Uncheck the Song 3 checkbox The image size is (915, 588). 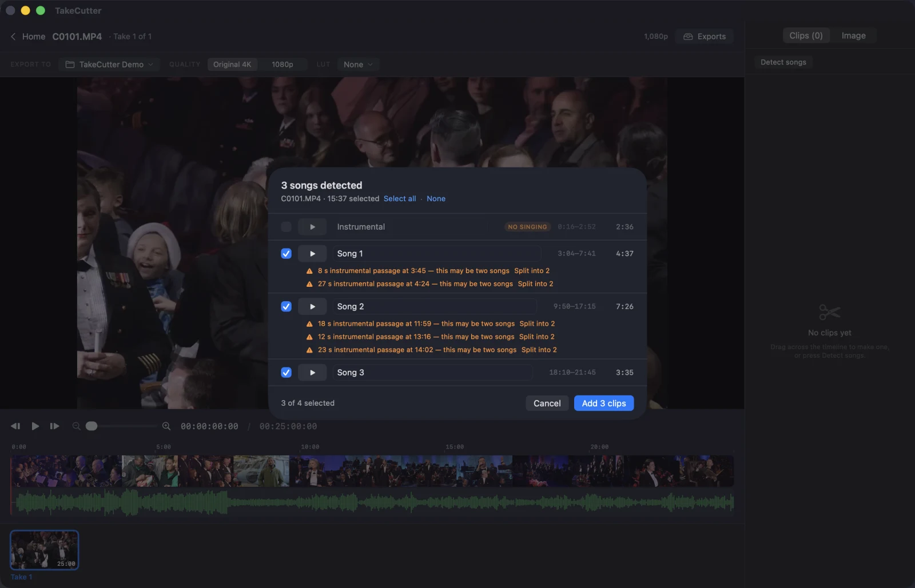(287, 373)
